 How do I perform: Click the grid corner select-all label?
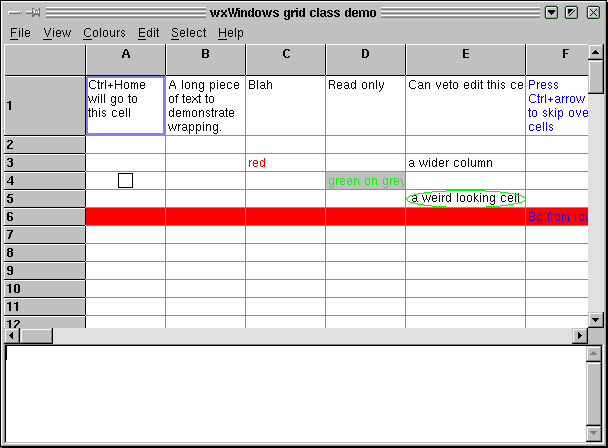(45, 60)
